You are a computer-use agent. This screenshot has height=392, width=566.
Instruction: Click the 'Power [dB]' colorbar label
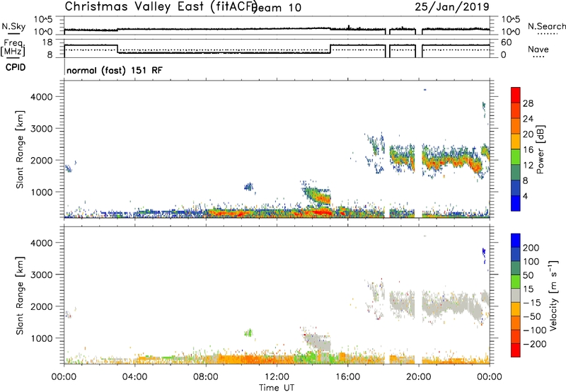click(x=540, y=149)
